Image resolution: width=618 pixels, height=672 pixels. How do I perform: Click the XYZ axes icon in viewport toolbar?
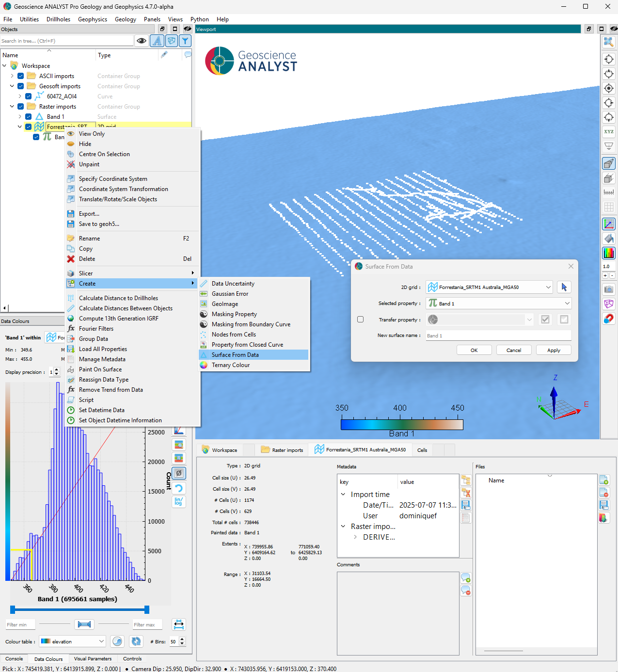[608, 132]
